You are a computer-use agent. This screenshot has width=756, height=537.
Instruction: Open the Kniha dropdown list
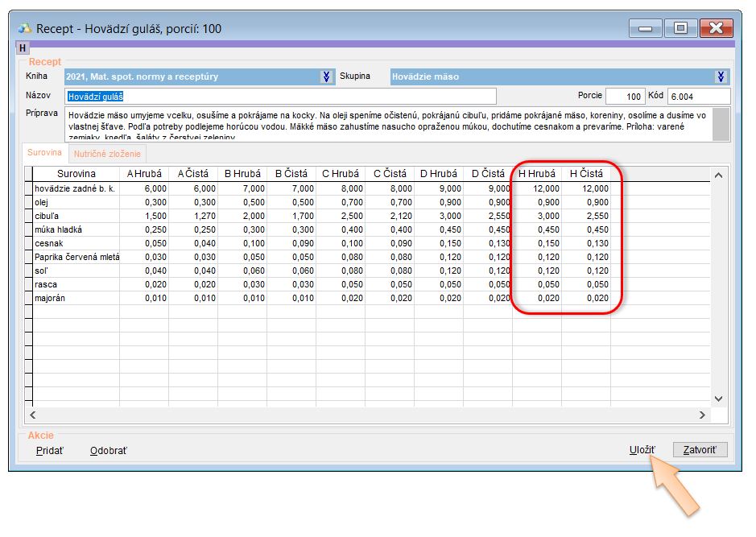click(x=326, y=77)
